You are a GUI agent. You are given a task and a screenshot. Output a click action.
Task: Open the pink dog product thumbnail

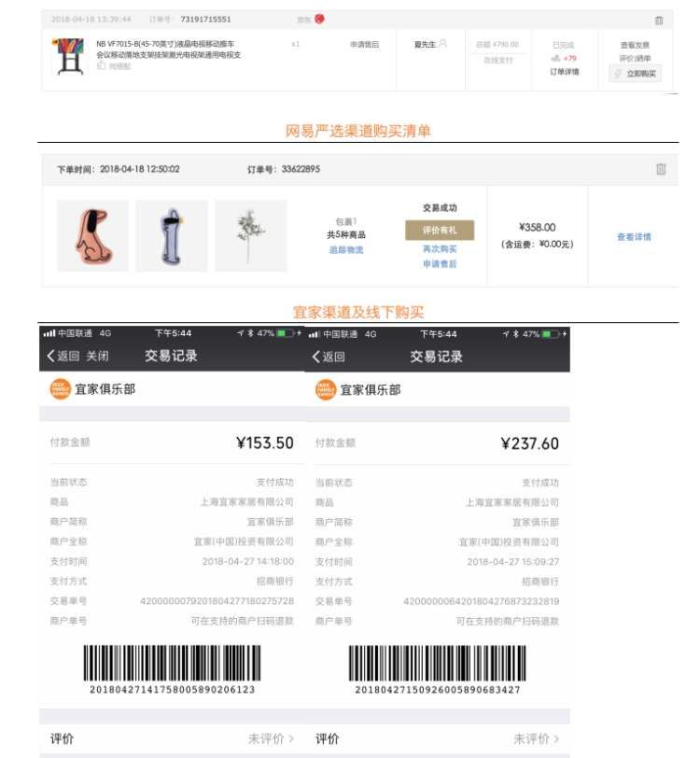click(x=92, y=236)
